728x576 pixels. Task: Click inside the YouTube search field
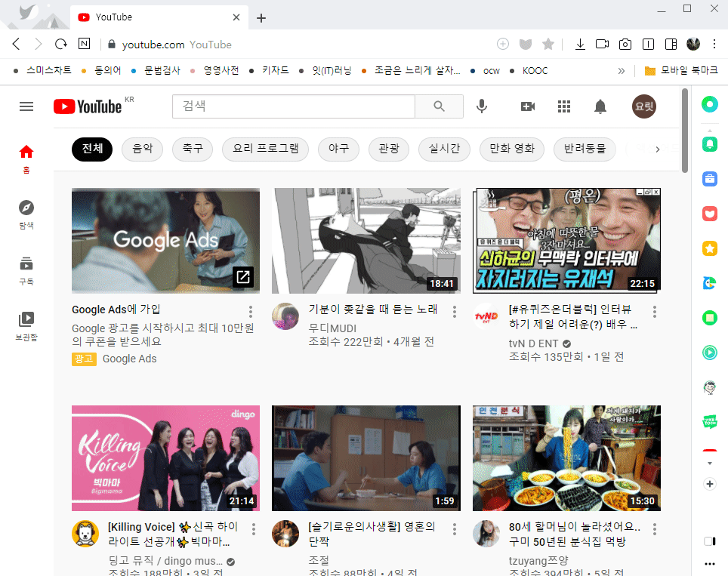(294, 106)
